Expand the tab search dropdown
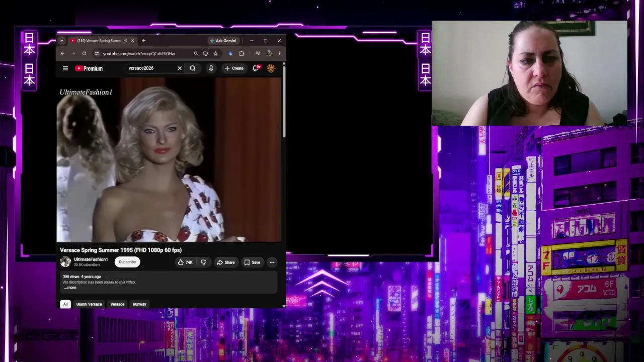This screenshot has height=362, width=644. [x=61, y=41]
